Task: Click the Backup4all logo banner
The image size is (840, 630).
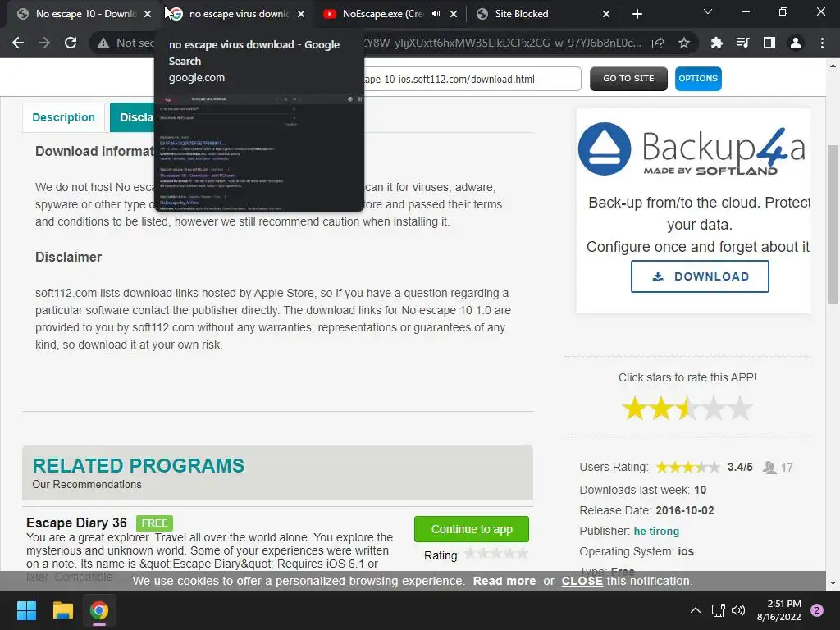Action: tap(692, 149)
